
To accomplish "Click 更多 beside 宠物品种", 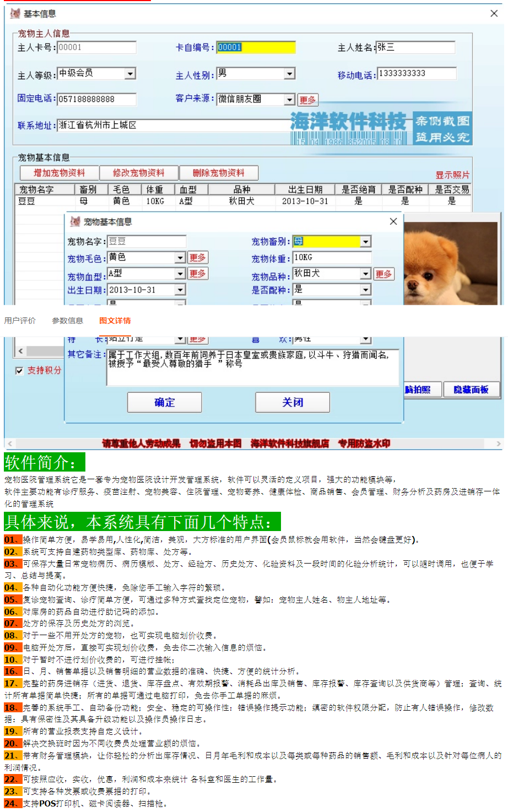I will pyautogui.click(x=384, y=274).
